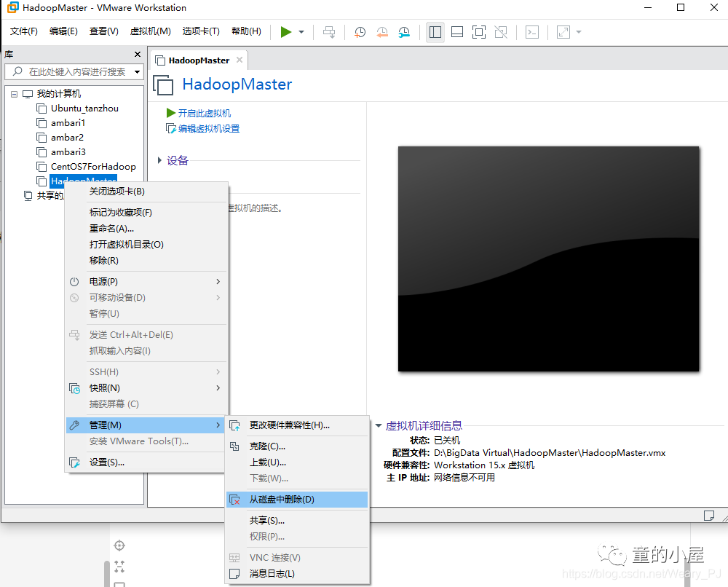The width and height of the screenshot is (728, 587).
Task: Open the 选项卡(T) menu
Action: coord(201,31)
